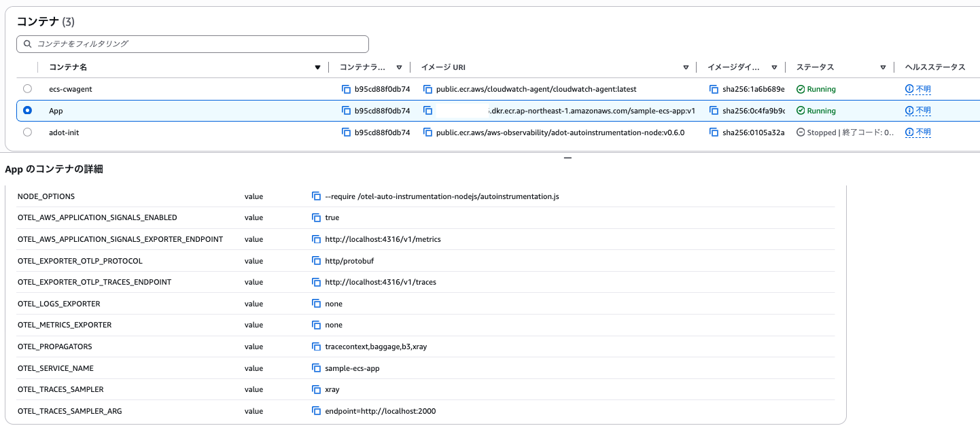The image size is (980, 428).
Task: Click the Stopped status of adot-init
Action: (845, 132)
